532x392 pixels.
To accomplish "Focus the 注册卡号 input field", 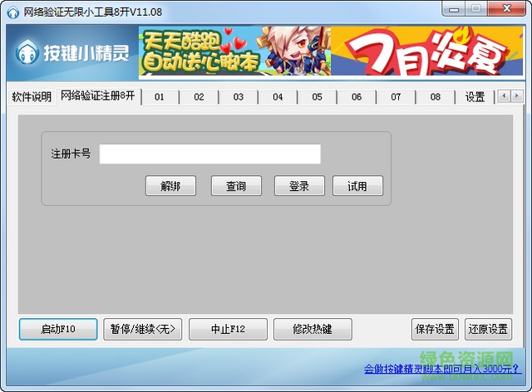I will (209, 154).
